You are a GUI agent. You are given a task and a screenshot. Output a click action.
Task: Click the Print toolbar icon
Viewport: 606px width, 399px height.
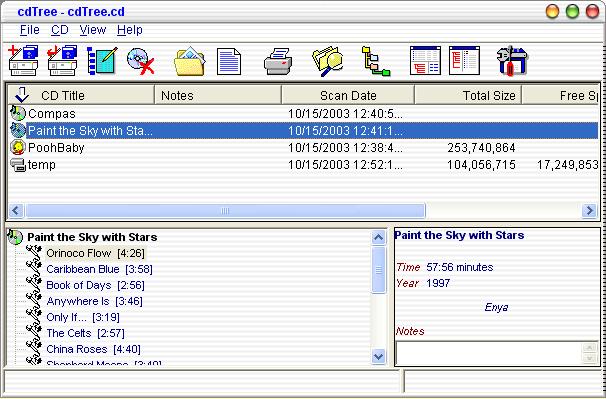(x=278, y=61)
